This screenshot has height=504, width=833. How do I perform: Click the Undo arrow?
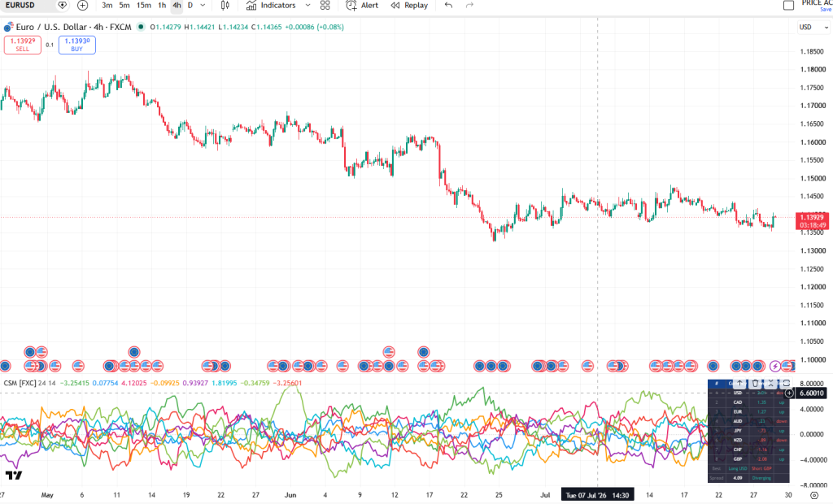pos(448,6)
